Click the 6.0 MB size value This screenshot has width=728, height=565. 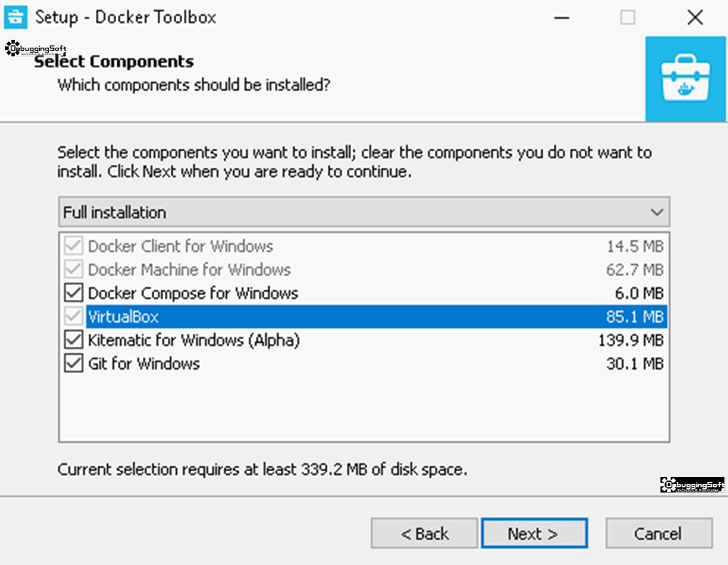pyautogui.click(x=639, y=294)
